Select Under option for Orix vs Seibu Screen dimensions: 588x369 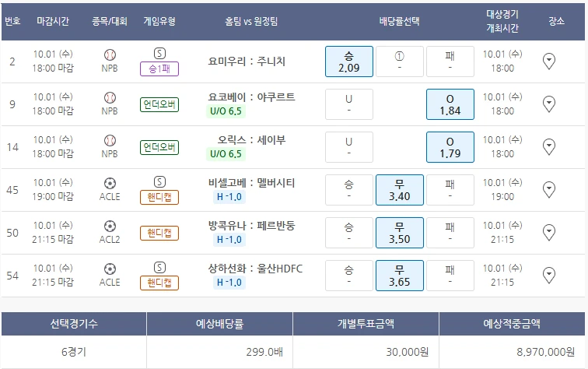[x=348, y=147]
